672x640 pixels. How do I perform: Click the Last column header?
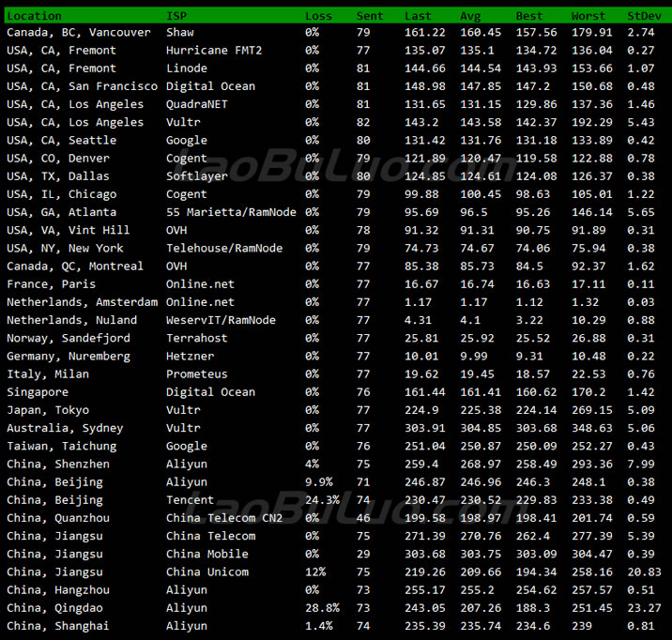click(x=418, y=16)
